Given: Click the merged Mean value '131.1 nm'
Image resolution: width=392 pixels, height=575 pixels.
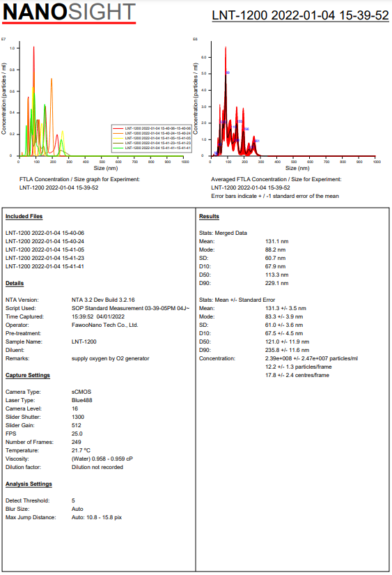Looking at the screenshot, I should 277,241.
